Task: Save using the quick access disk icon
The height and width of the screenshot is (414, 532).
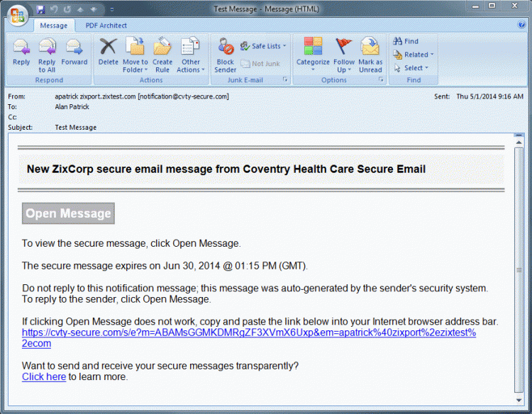Action: [x=40, y=9]
